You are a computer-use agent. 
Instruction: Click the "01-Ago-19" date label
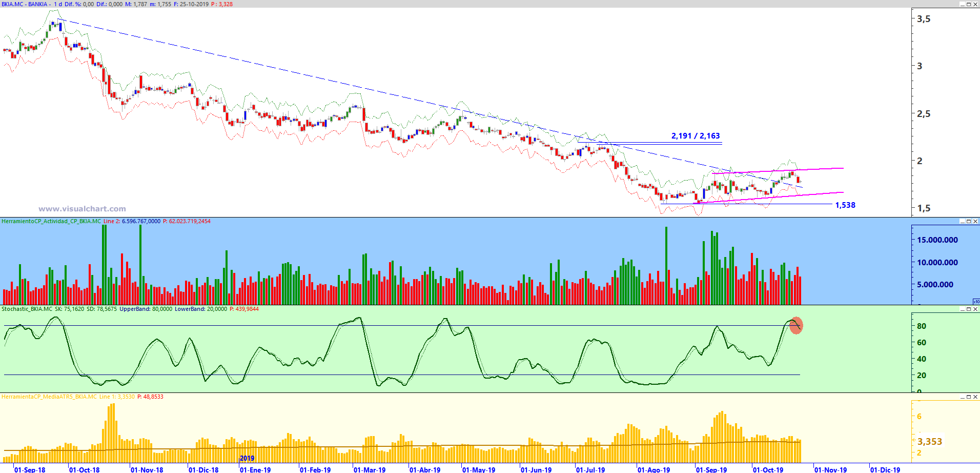point(654,469)
